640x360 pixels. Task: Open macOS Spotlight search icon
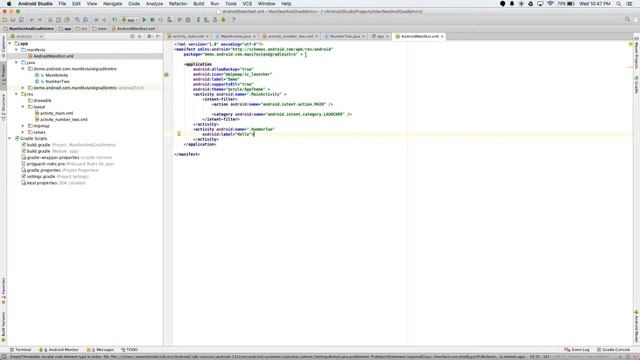tap(619, 4)
